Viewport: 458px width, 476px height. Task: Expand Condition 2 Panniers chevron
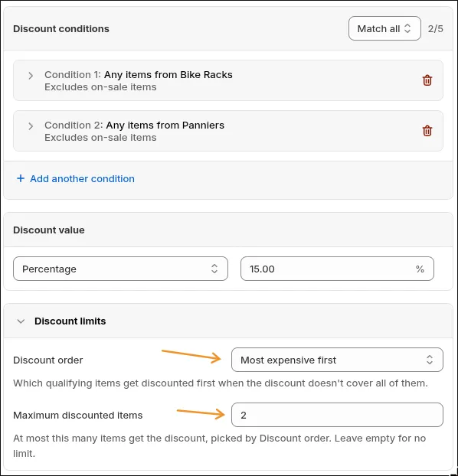31,126
